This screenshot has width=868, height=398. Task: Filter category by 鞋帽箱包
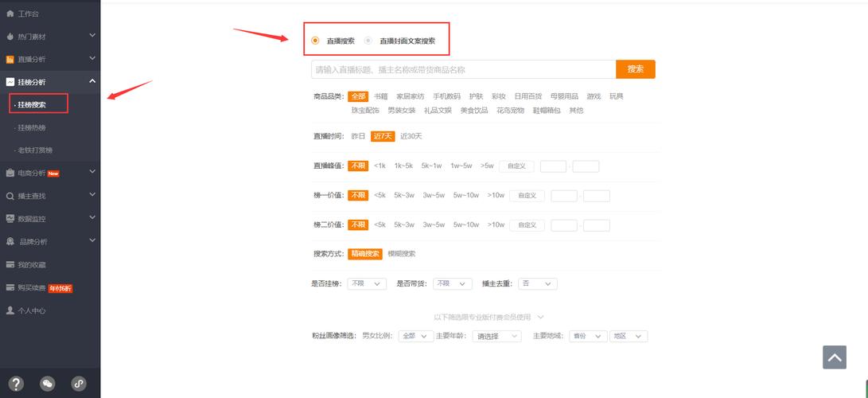(x=547, y=110)
